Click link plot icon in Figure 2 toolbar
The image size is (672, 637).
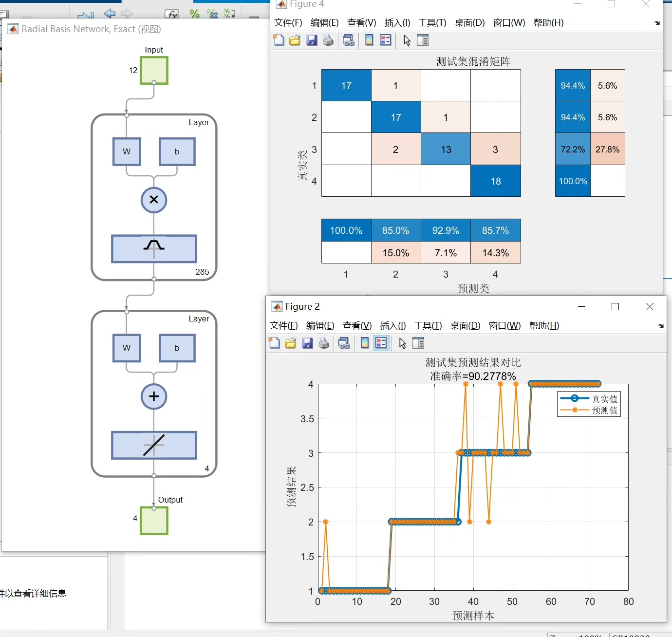344,343
